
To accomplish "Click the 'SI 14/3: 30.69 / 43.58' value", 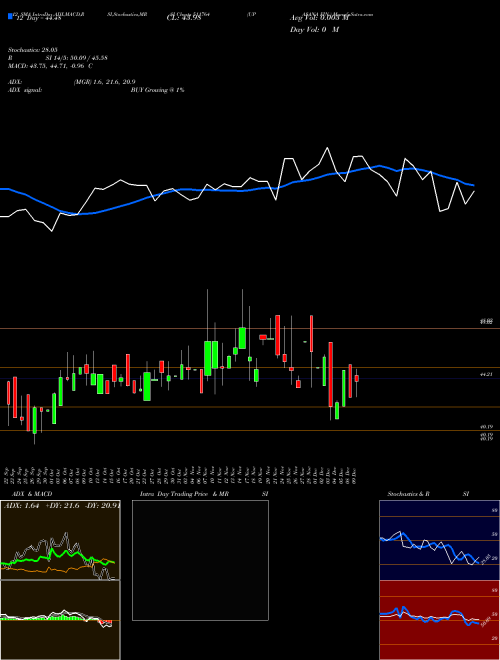I will [77, 58].
